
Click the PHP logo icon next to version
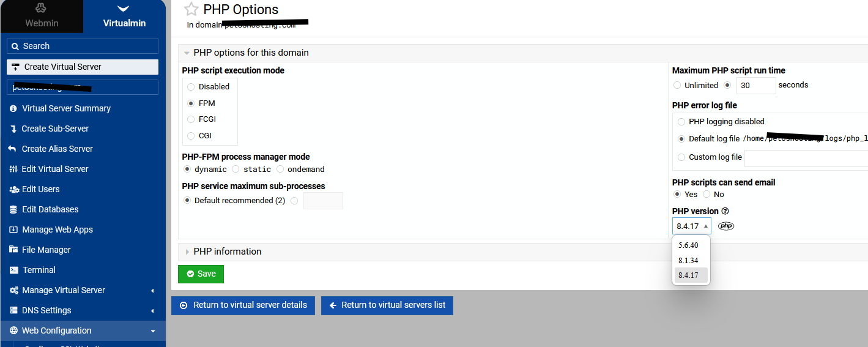726,226
